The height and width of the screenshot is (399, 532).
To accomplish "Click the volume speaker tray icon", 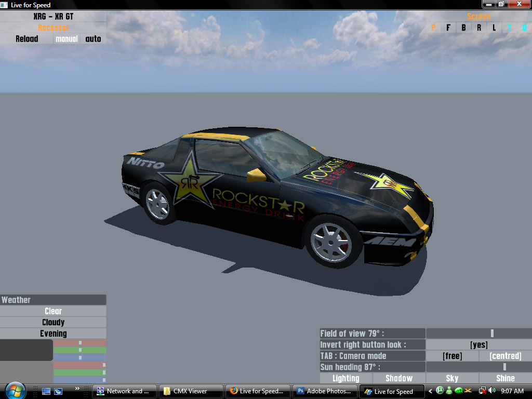I will (x=492, y=391).
